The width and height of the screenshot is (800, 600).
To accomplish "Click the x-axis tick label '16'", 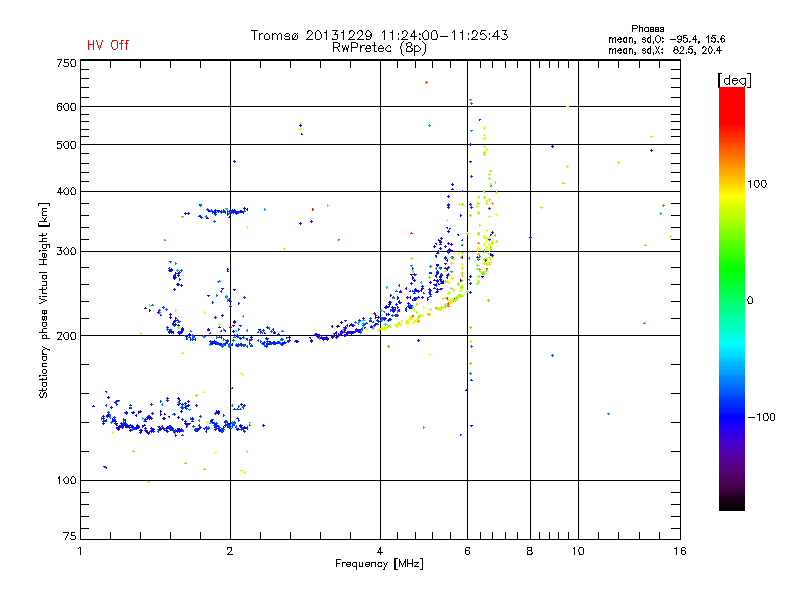I will (x=680, y=551).
